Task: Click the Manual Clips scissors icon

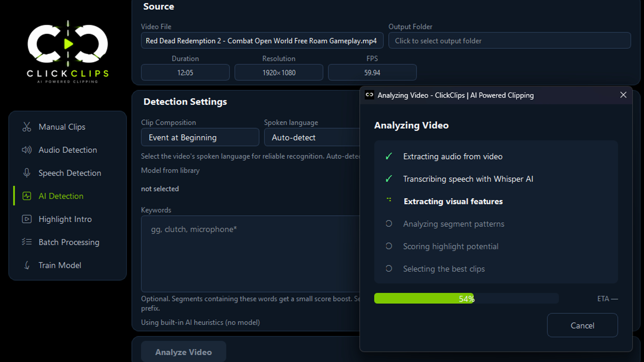Action: (27, 127)
